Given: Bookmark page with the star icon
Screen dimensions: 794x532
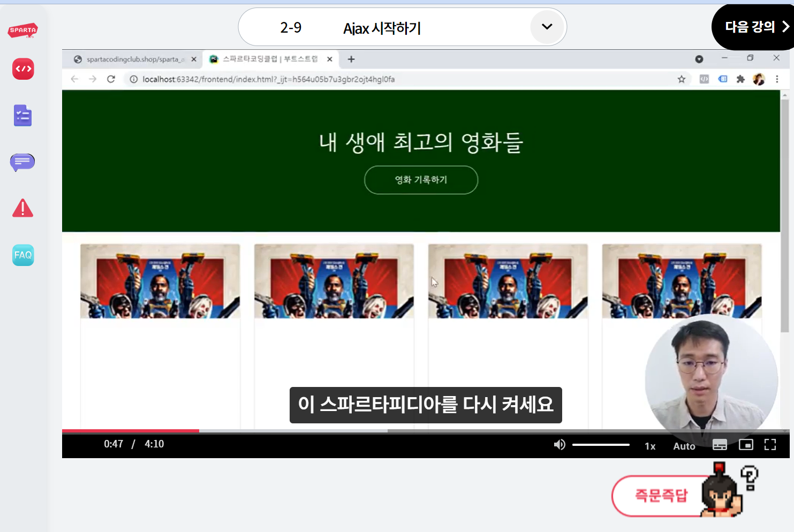Looking at the screenshot, I should (682, 79).
